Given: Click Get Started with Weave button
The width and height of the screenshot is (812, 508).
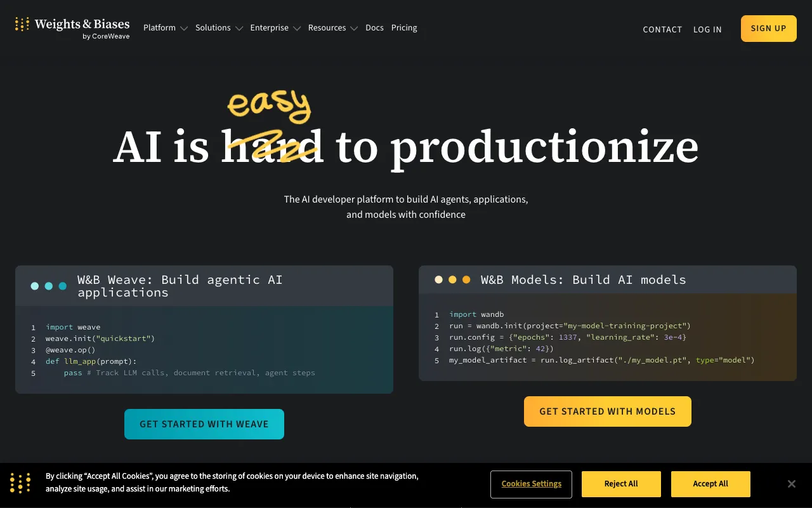Looking at the screenshot, I should pos(204,424).
